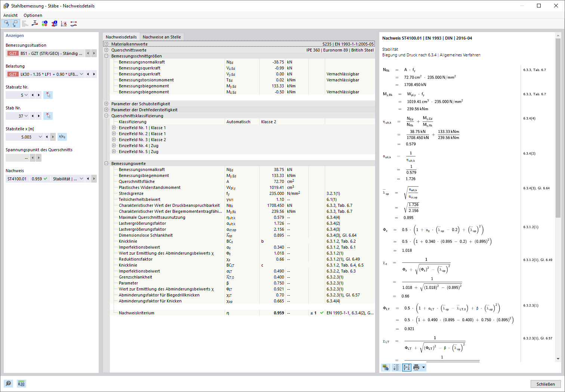
Task: Expand the Materialkennwerte row
Action: tap(106, 44)
